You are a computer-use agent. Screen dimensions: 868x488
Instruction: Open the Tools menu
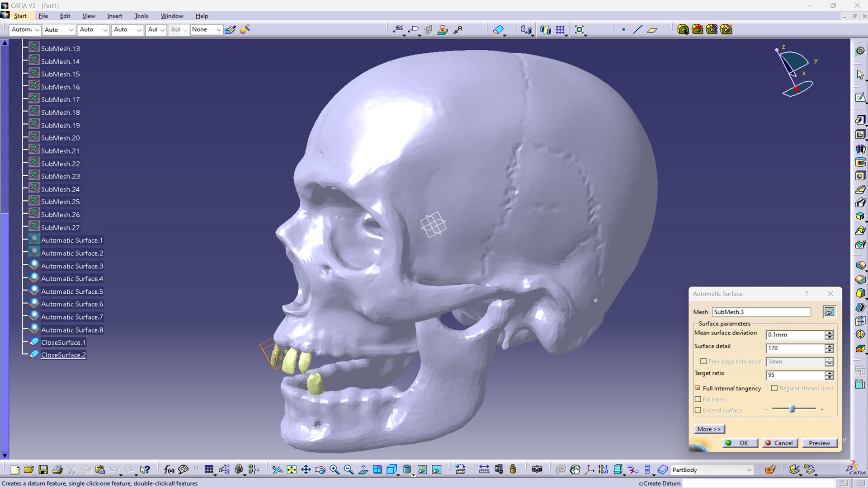tap(141, 16)
